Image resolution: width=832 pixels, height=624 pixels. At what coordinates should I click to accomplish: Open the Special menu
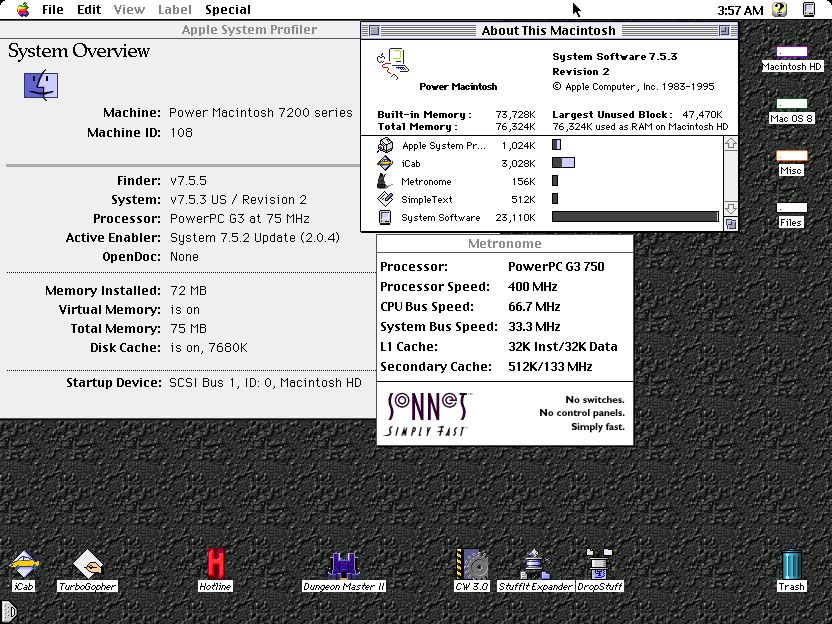[x=228, y=10]
